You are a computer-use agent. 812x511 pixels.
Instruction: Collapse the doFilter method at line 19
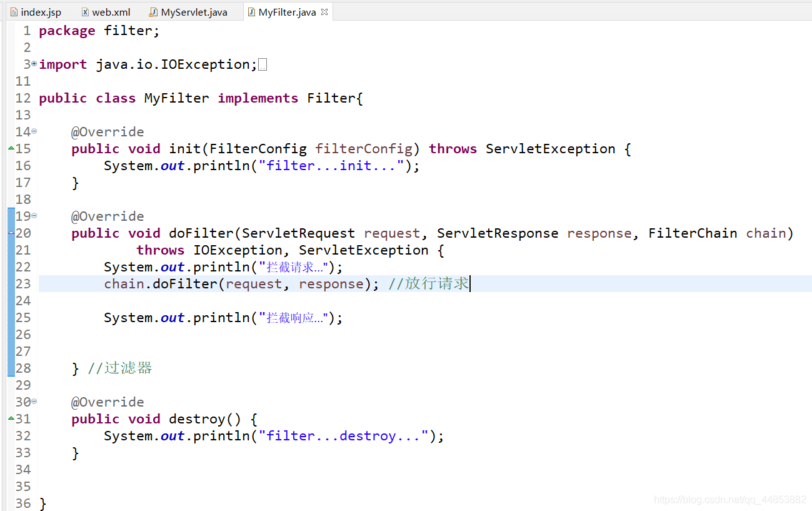(34, 216)
